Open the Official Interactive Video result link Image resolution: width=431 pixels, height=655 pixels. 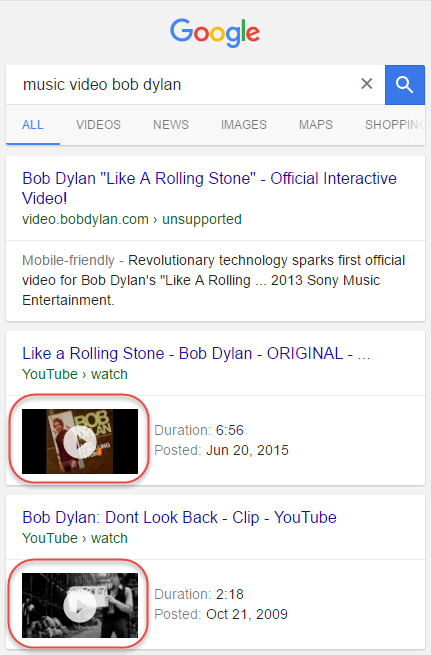coord(209,188)
